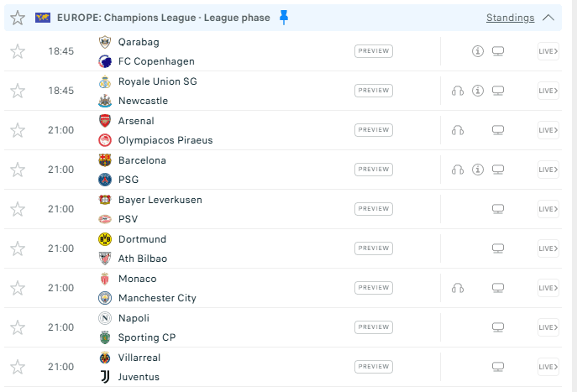Click the TV icon for Villarreal match

[498, 367]
